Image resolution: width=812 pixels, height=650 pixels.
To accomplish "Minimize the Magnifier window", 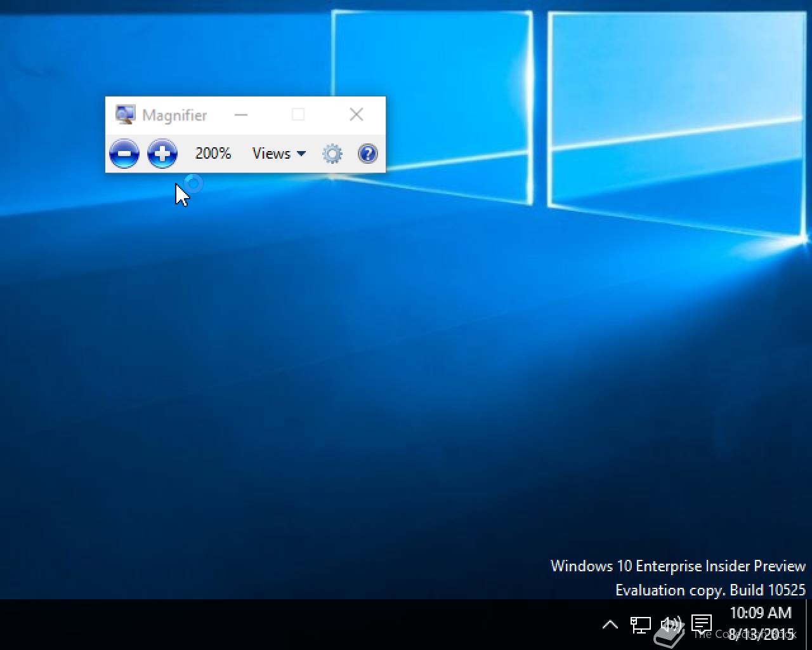I will click(x=241, y=115).
